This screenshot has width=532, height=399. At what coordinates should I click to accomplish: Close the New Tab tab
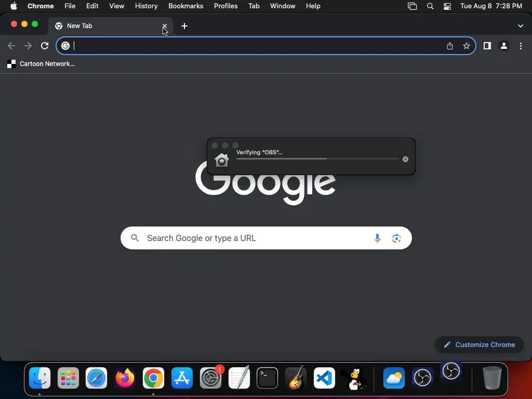coord(165,26)
